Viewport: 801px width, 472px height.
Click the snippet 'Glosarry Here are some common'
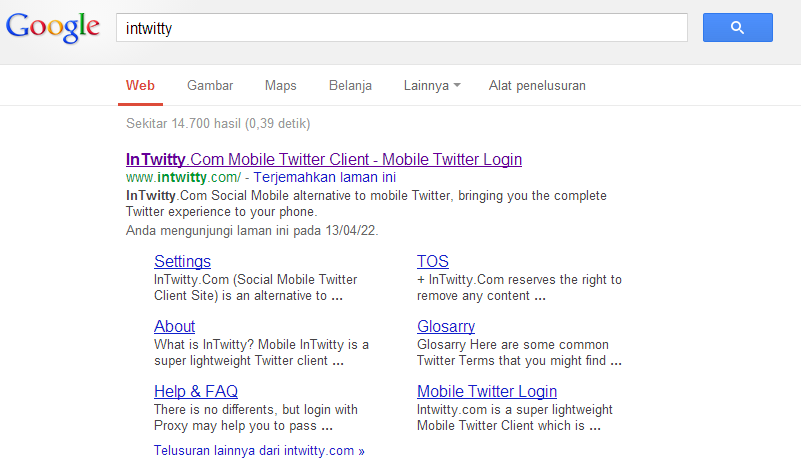click(520, 352)
